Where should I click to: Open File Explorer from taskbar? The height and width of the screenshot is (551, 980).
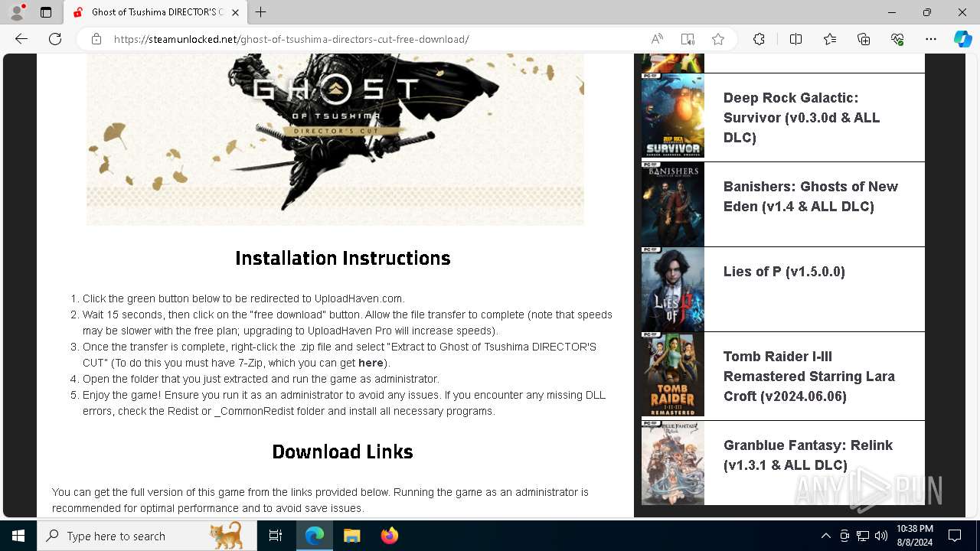[x=351, y=536]
